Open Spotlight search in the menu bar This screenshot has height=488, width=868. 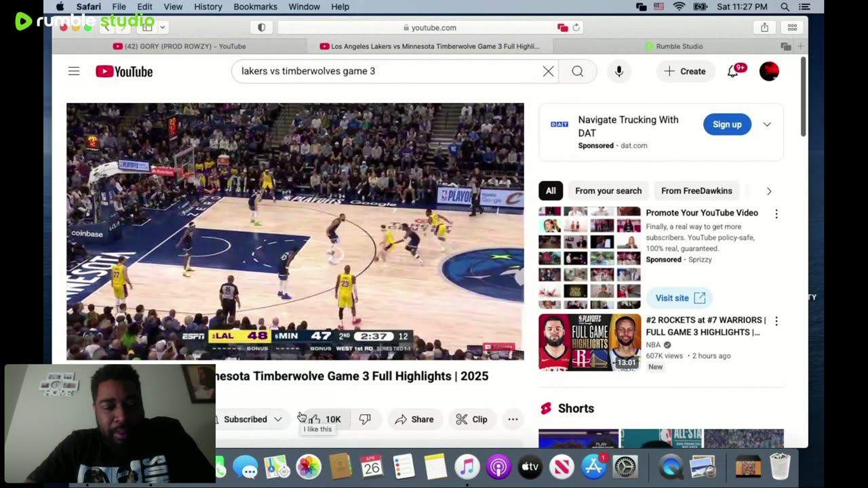pyautogui.click(x=785, y=7)
